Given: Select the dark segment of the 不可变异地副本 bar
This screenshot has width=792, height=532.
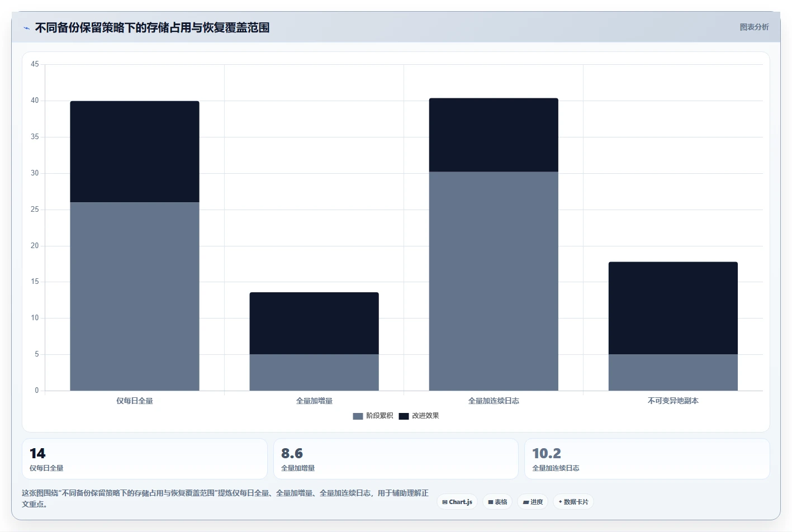Looking at the screenshot, I should pyautogui.click(x=673, y=308).
